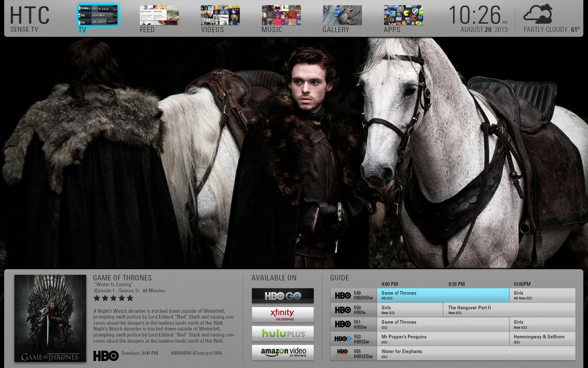Image resolution: width=588 pixels, height=368 pixels.
Task: Select Water for Elephants listing
Action: [476, 353]
